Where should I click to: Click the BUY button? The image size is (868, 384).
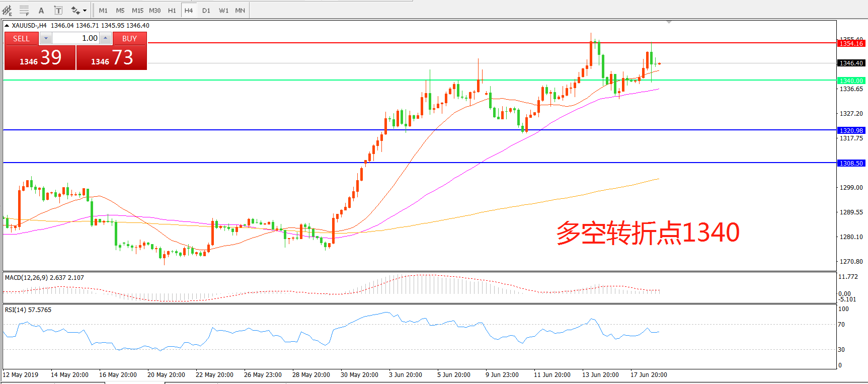[x=129, y=38]
